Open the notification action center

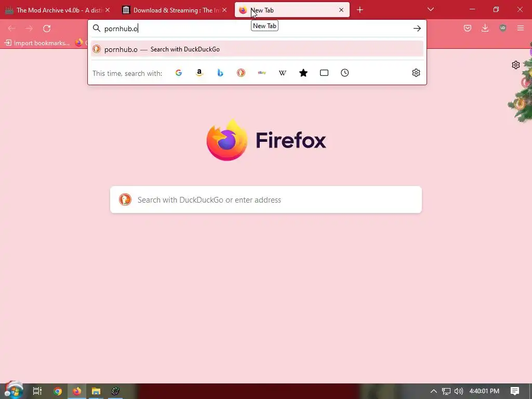click(515, 391)
